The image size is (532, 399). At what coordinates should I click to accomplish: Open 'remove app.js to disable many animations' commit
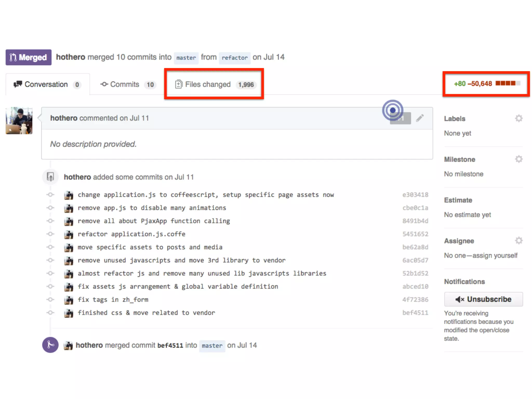pyautogui.click(x=152, y=208)
